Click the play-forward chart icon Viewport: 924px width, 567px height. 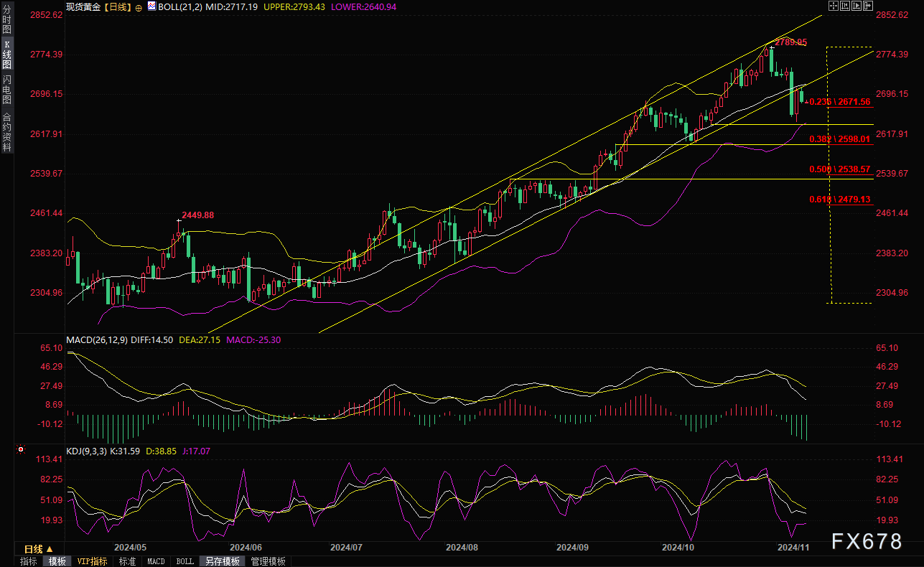pyautogui.click(x=858, y=6)
